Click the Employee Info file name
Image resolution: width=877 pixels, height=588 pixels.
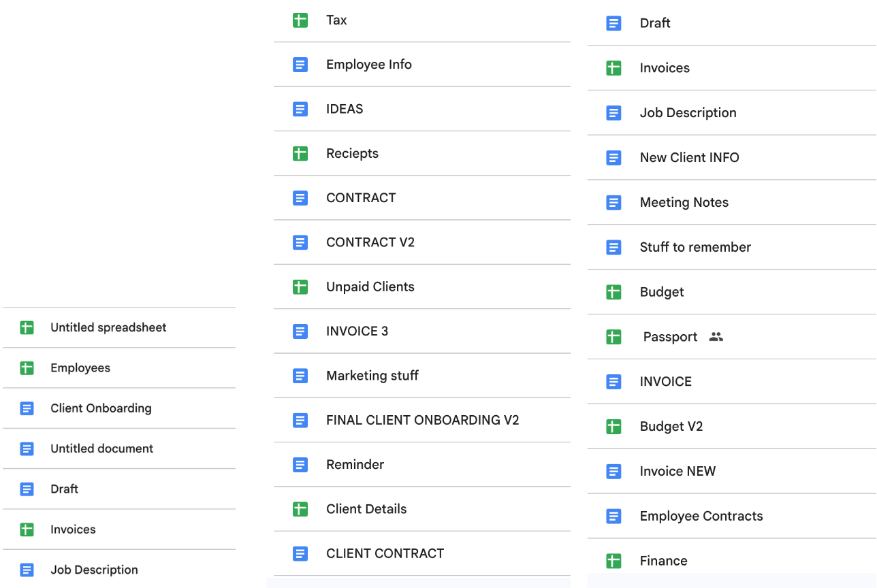click(369, 65)
